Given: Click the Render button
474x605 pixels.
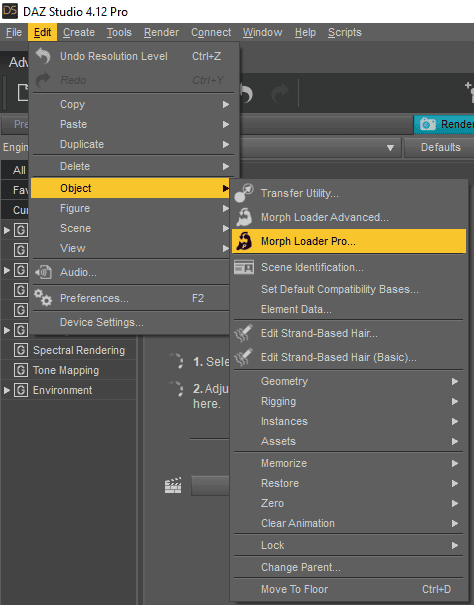Looking at the screenshot, I should click(444, 124).
